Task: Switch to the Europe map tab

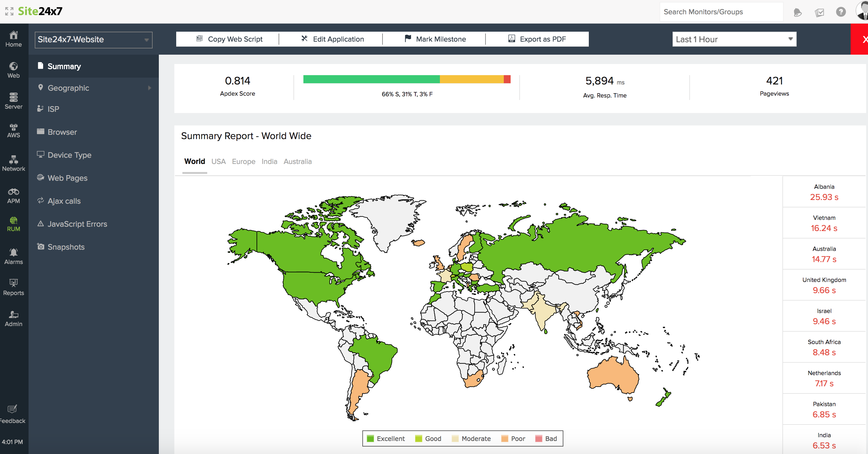Action: [243, 161]
